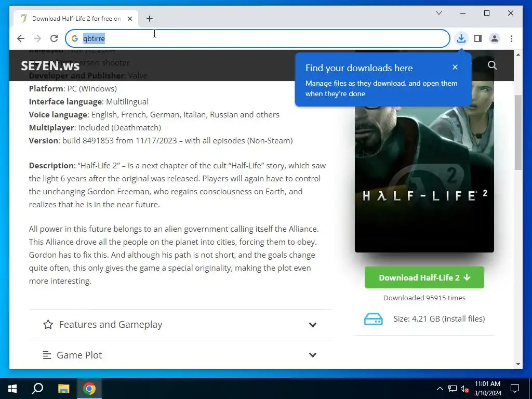Click 'Downloaded 95915 times' text
This screenshot has width=532, height=399.
424,298
